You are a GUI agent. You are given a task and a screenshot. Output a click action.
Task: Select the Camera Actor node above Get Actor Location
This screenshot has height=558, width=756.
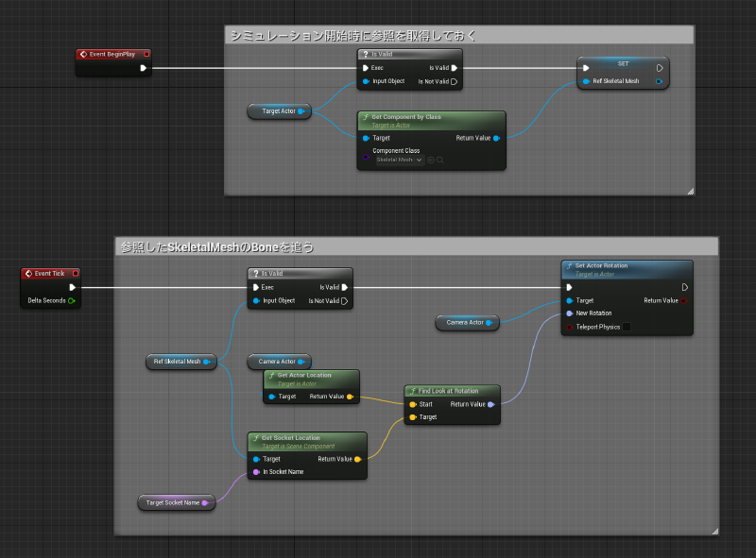pyautogui.click(x=279, y=362)
